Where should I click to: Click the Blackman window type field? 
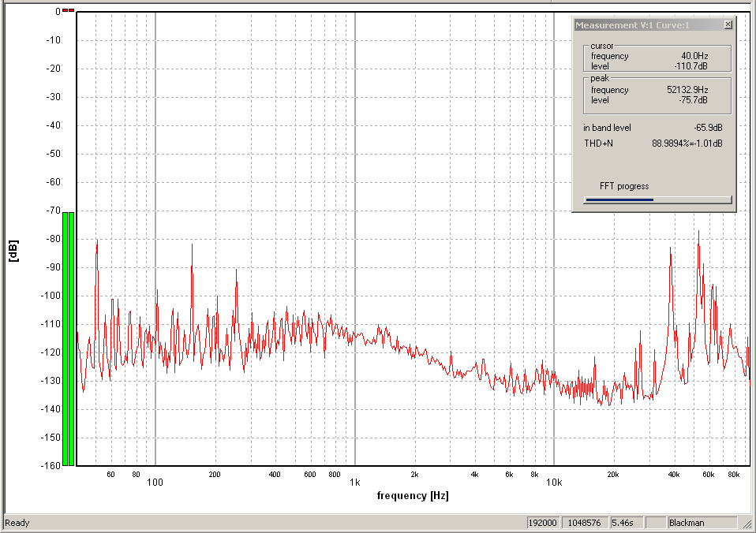click(701, 523)
